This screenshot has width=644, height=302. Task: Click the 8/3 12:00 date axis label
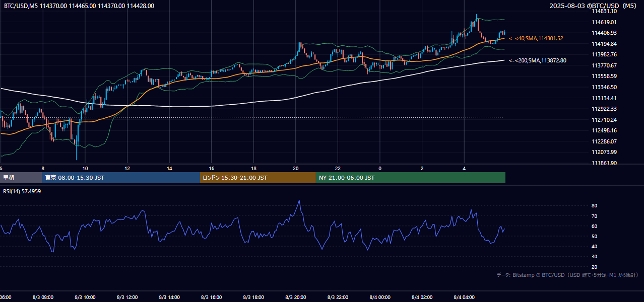(127, 297)
